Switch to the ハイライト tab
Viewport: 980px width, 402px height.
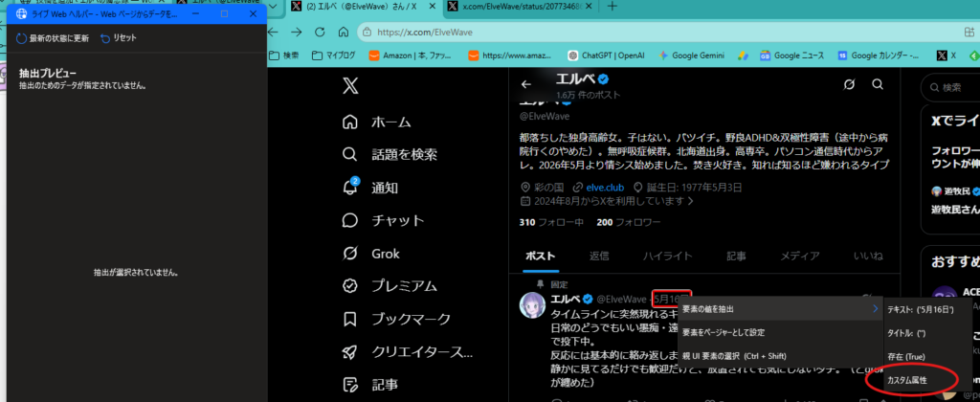(x=668, y=256)
